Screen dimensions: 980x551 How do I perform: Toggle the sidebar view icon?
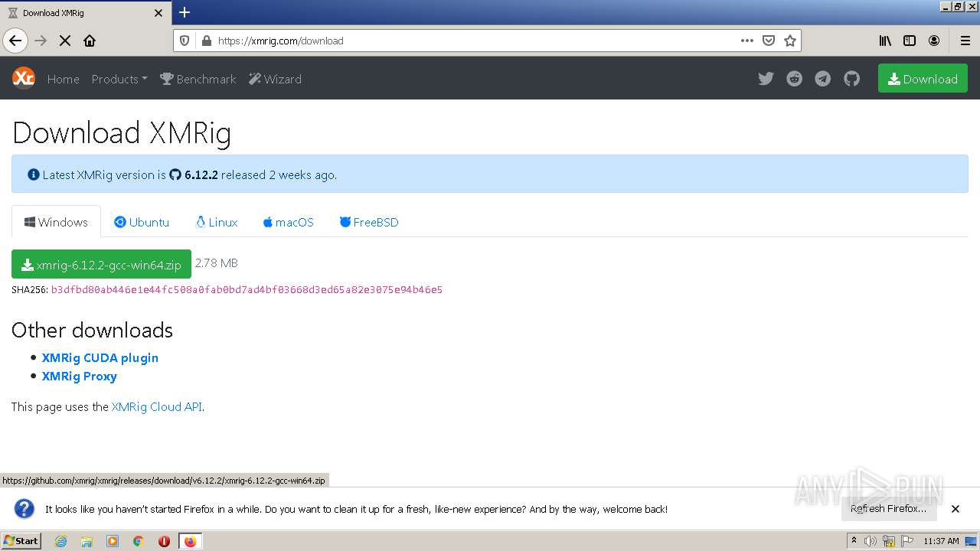[x=910, y=41]
